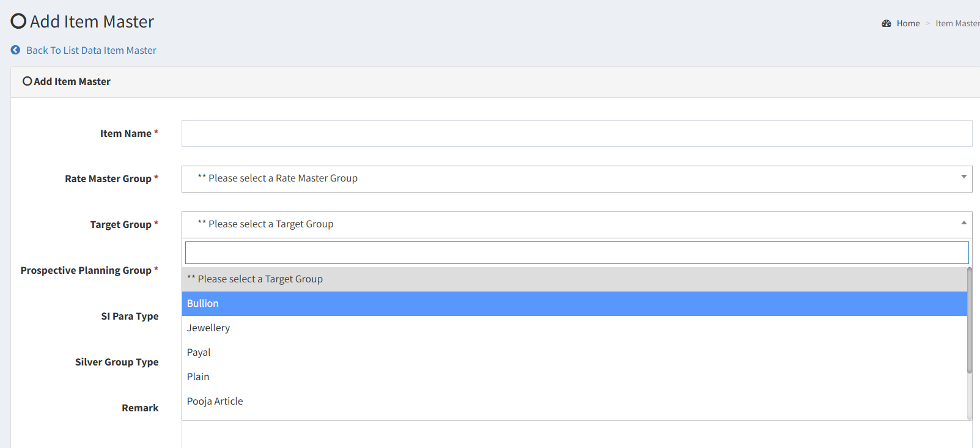Click the Rate Master Group dropdown arrow
This screenshot has width=980, height=448.
(x=963, y=177)
